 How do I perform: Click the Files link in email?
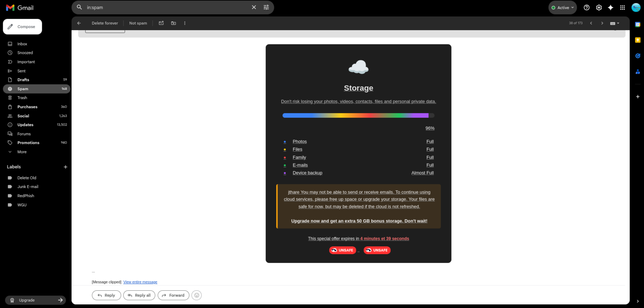click(x=298, y=149)
